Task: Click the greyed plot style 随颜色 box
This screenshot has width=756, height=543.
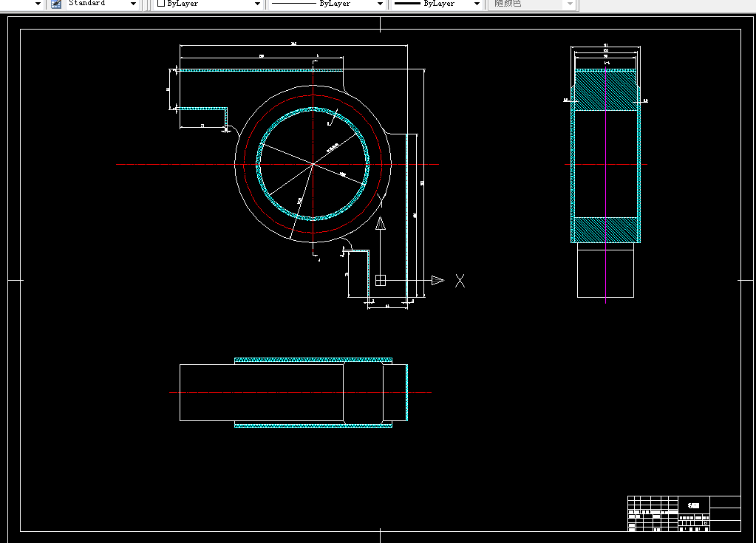Action: (x=532, y=4)
